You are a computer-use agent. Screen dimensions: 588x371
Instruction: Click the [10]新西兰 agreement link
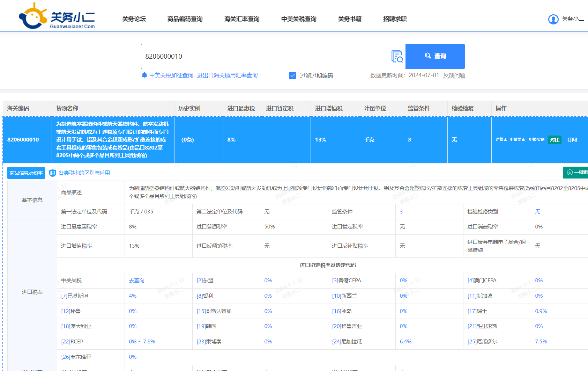344,296
